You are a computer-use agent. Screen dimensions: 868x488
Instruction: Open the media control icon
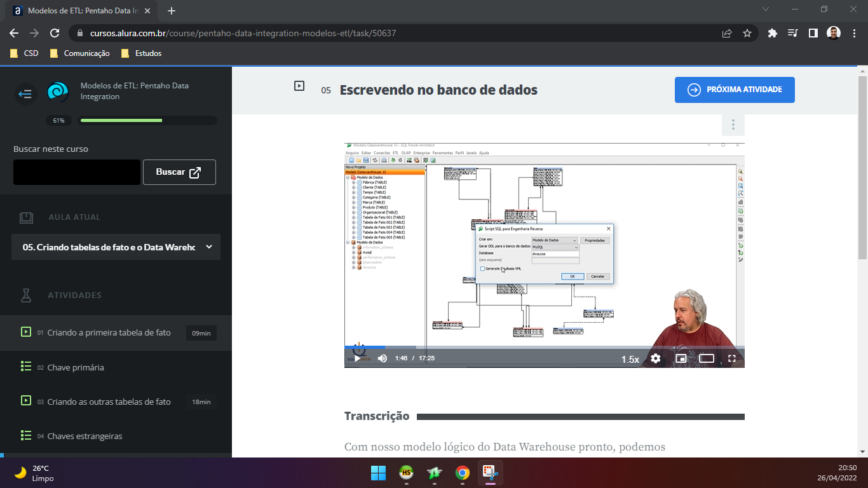click(x=792, y=33)
